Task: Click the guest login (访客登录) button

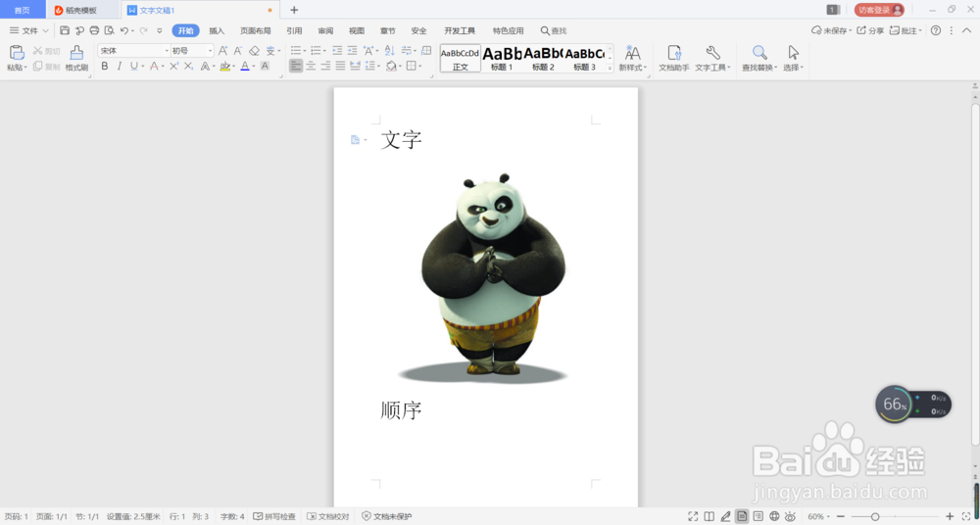Action: click(879, 10)
